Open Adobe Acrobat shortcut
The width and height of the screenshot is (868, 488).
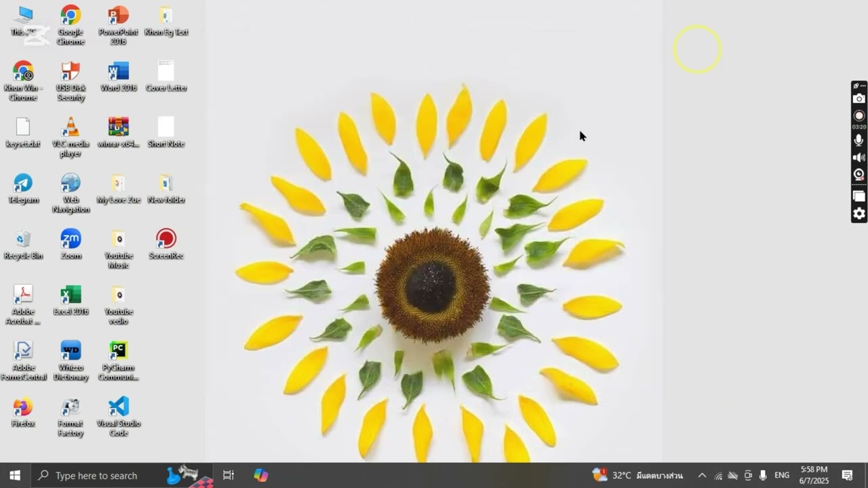pyautogui.click(x=23, y=306)
